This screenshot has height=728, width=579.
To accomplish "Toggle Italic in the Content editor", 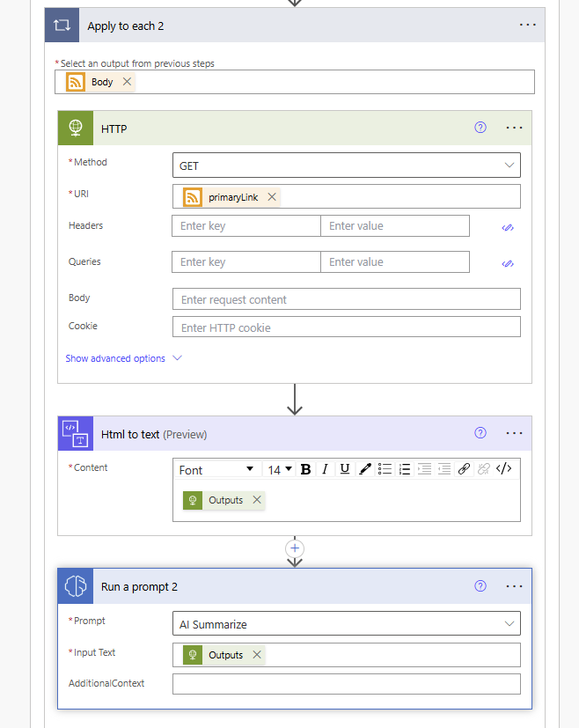I will (325, 469).
